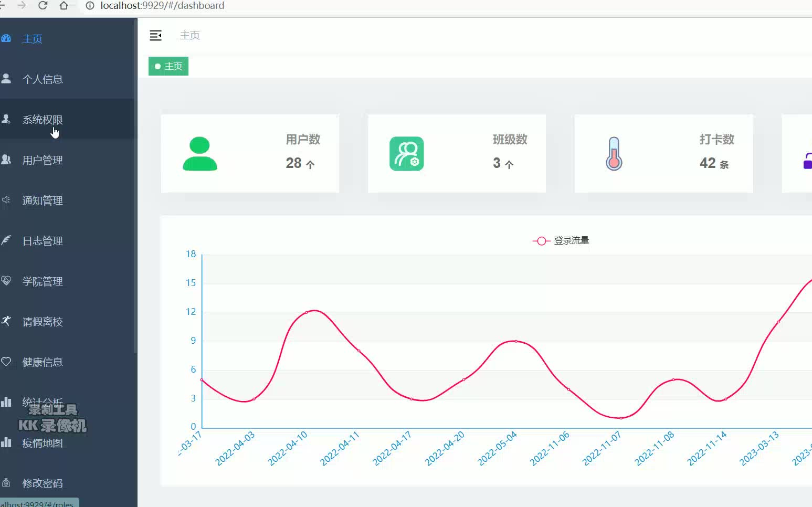Click the group icon on 班级数 card
The width and height of the screenshot is (812, 507).
(x=407, y=154)
